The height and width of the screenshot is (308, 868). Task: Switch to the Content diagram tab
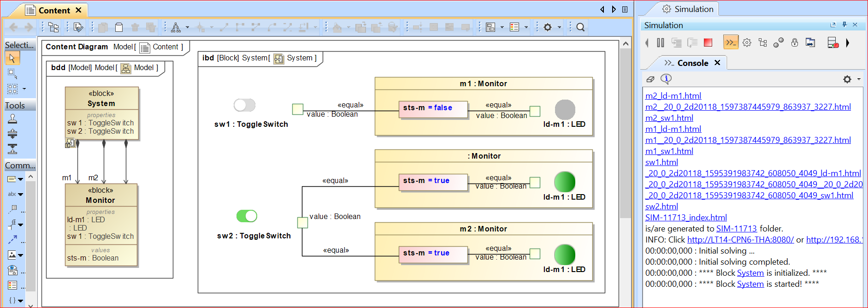54,10
